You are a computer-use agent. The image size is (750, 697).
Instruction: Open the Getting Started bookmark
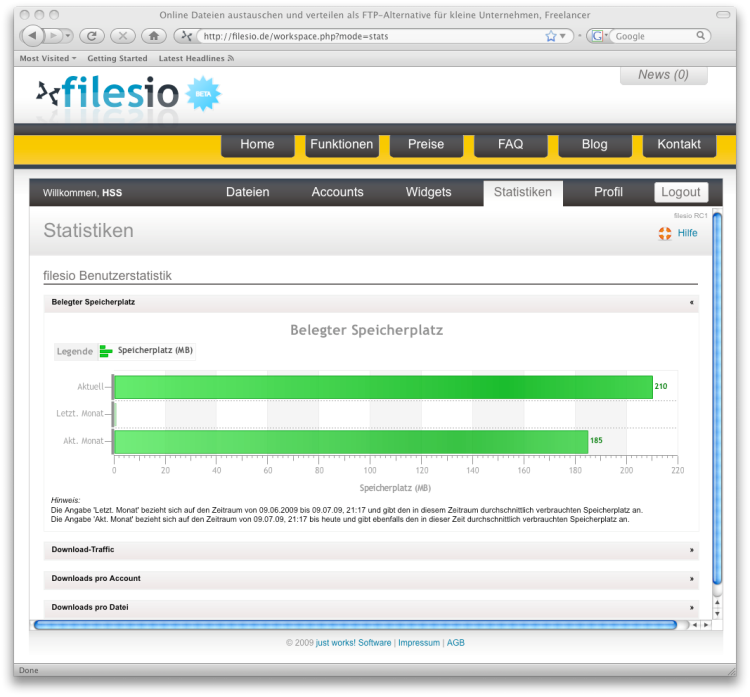[x=117, y=58]
